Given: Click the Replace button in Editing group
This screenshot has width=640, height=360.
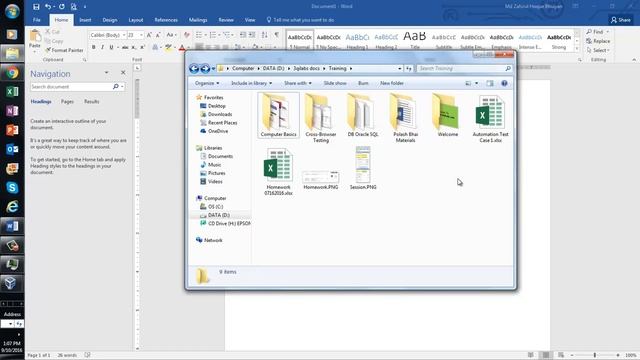Looking at the screenshot, I should (x=598, y=41).
